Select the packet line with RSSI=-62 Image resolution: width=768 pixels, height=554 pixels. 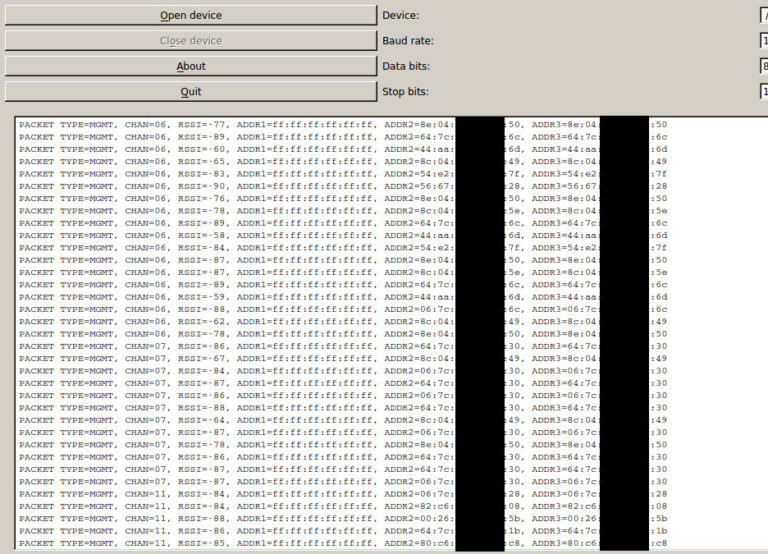[x=200, y=322]
